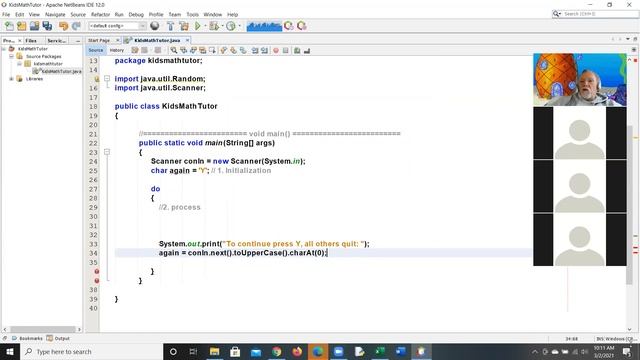
Task: Open the Run Project dropdown arrow
Action: click(x=205, y=26)
